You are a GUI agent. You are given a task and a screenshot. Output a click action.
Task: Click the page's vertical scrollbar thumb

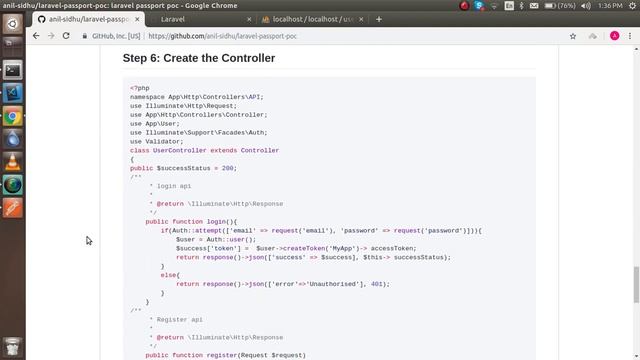pyautogui.click(x=636, y=284)
